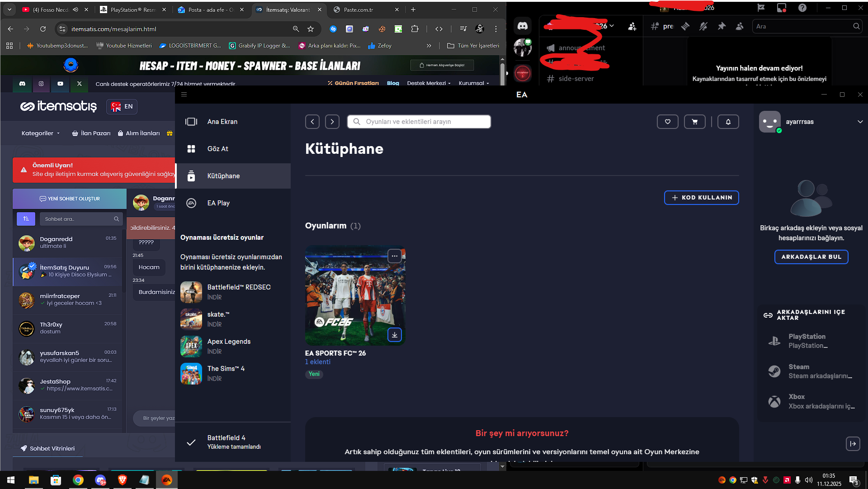Click the itemsatış Discord social icon

click(x=22, y=84)
